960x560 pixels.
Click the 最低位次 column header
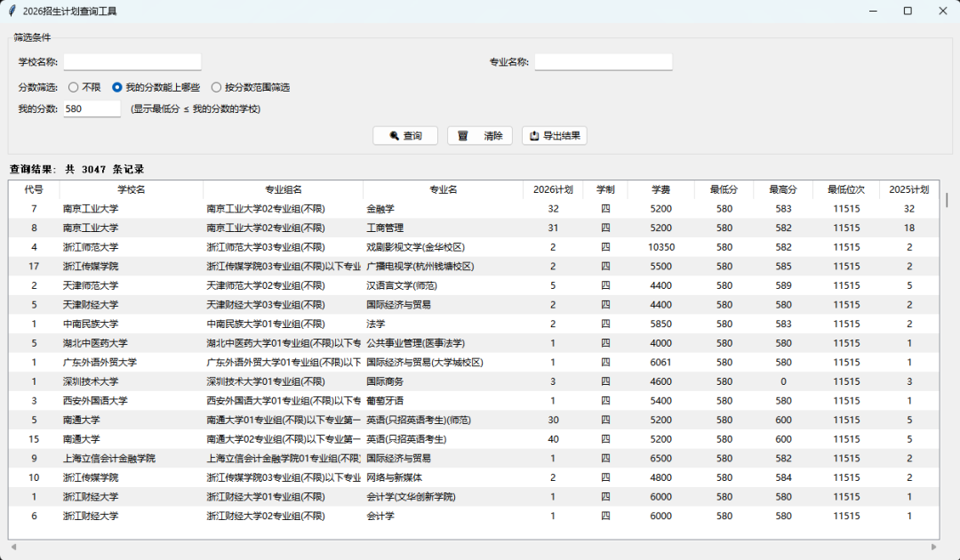[846, 189]
